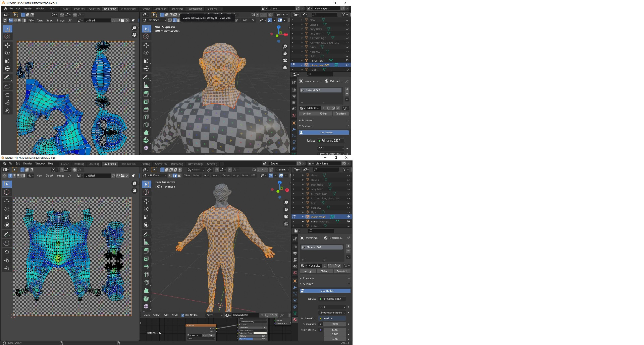Choose the Grab sculpt tool in bottom UV editor

7,252
